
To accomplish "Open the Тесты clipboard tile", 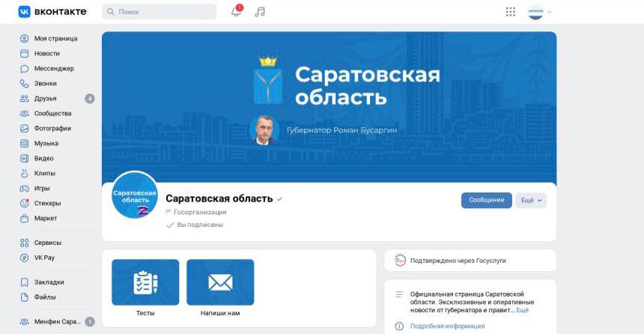I will (145, 282).
